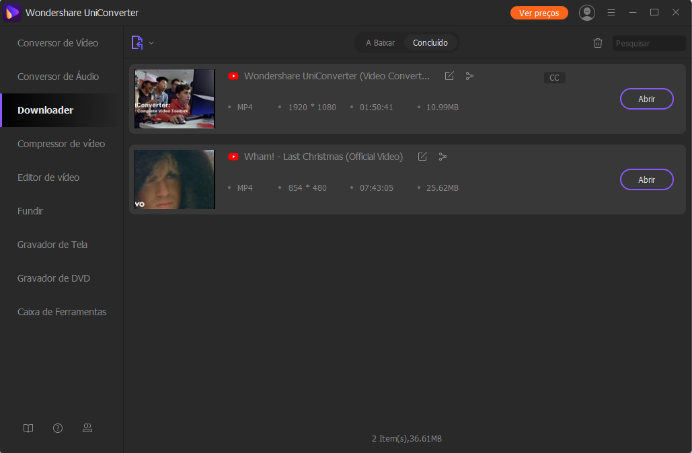Toggle the CC subtitle badge

pyautogui.click(x=554, y=78)
